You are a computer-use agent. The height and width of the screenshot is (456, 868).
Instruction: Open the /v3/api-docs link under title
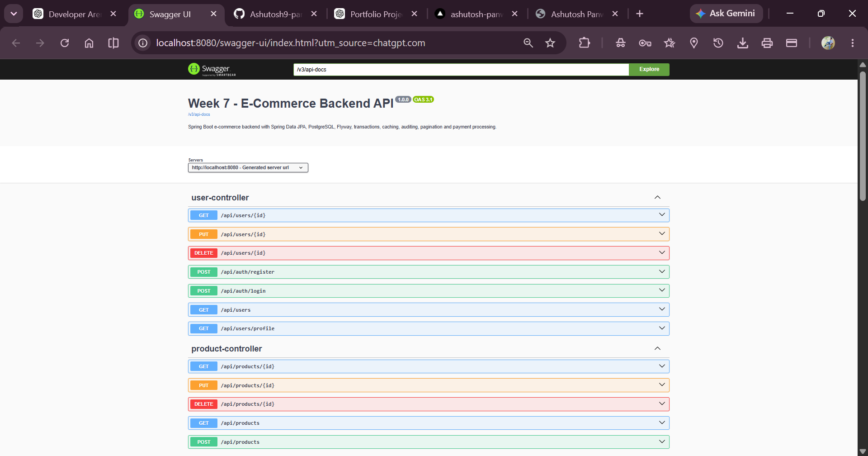[199, 114]
